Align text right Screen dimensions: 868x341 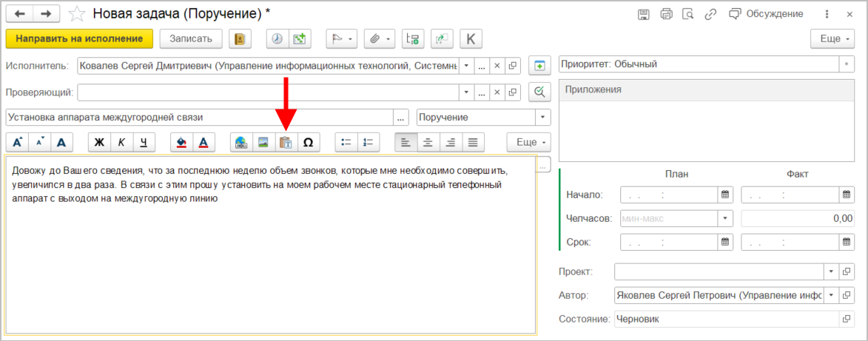451,142
